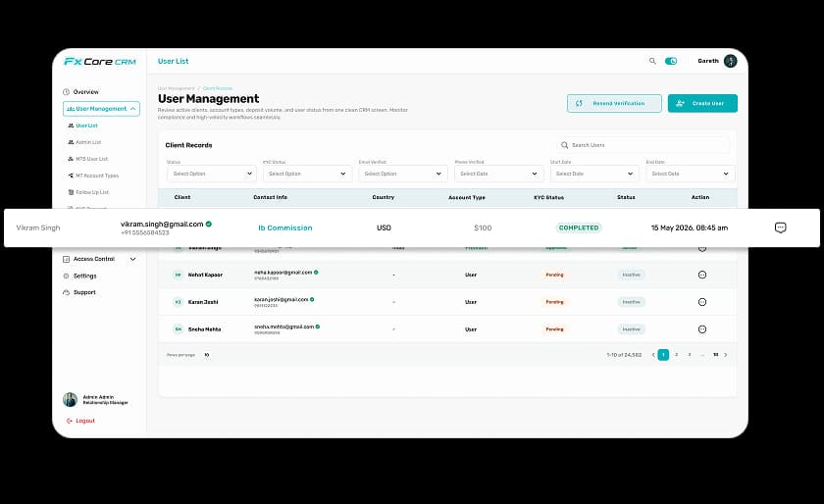Go to pagination page 1

point(663,355)
